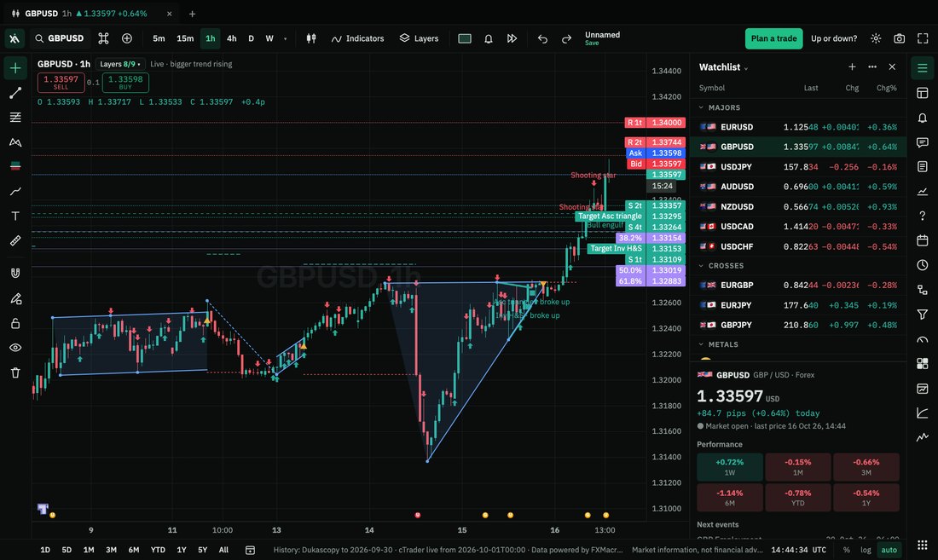Viewport: 938px width, 560px height.
Task: Open the filter funnel sidebar icon
Action: tap(923, 315)
